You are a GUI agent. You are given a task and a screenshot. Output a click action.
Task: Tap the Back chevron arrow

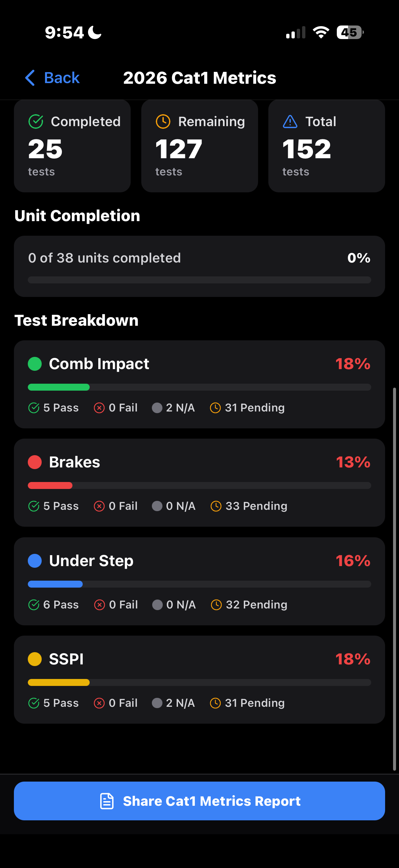click(x=30, y=77)
